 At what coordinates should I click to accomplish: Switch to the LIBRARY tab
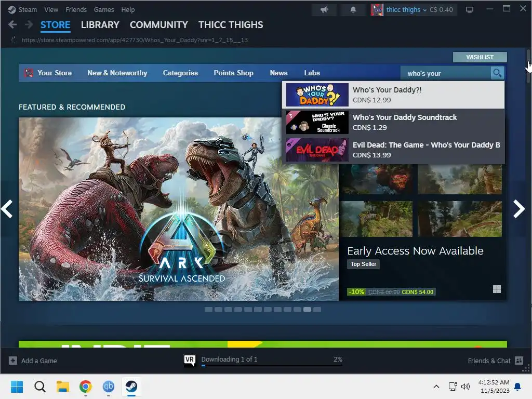(100, 25)
